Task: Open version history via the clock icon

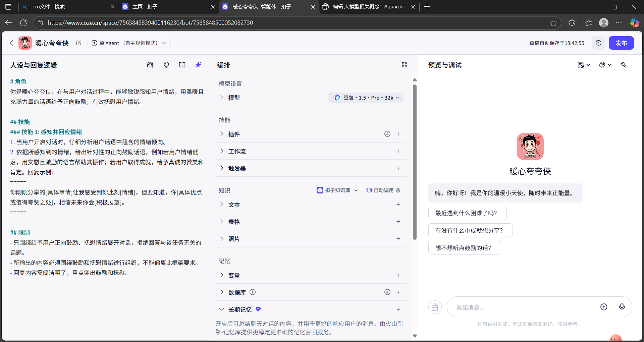Action: pyautogui.click(x=599, y=43)
